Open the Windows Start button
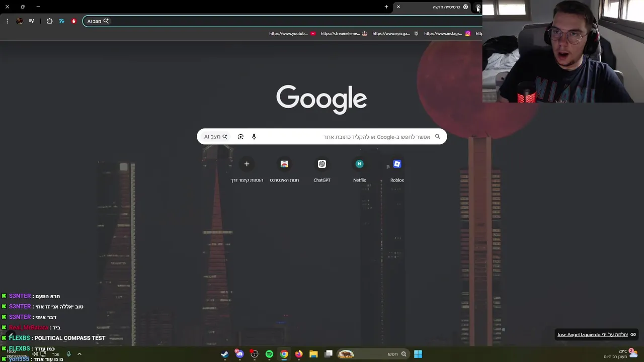644x362 pixels. click(418, 354)
